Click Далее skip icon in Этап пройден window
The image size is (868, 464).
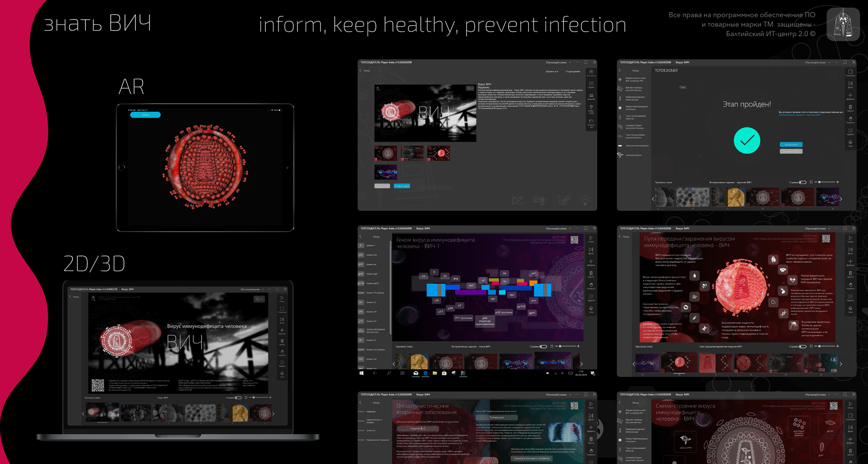850,84
